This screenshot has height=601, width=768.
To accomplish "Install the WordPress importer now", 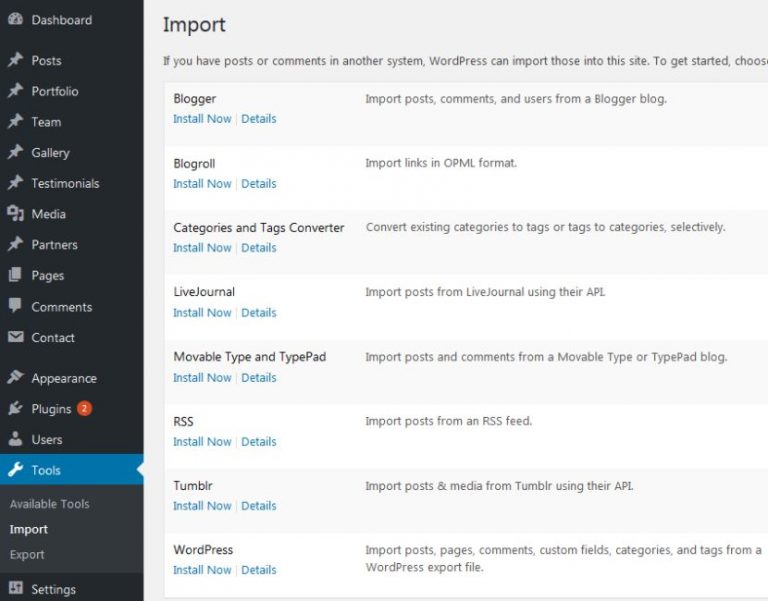I will pyautogui.click(x=202, y=570).
